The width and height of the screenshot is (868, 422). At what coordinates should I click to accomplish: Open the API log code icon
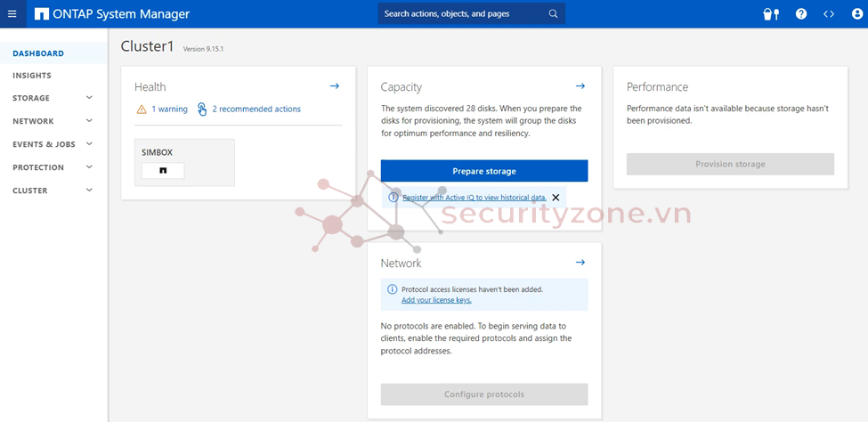pos(829,14)
